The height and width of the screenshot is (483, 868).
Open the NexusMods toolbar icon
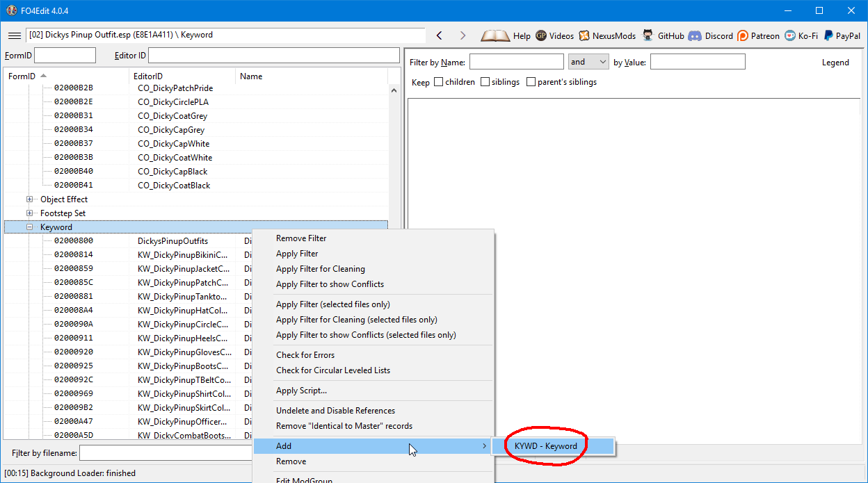584,35
